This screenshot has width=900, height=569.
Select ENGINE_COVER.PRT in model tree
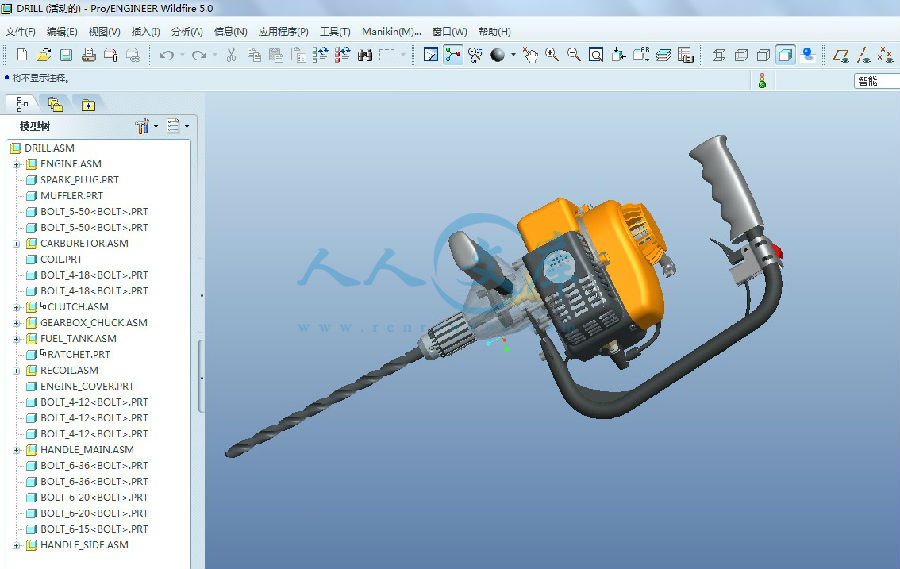[86, 386]
